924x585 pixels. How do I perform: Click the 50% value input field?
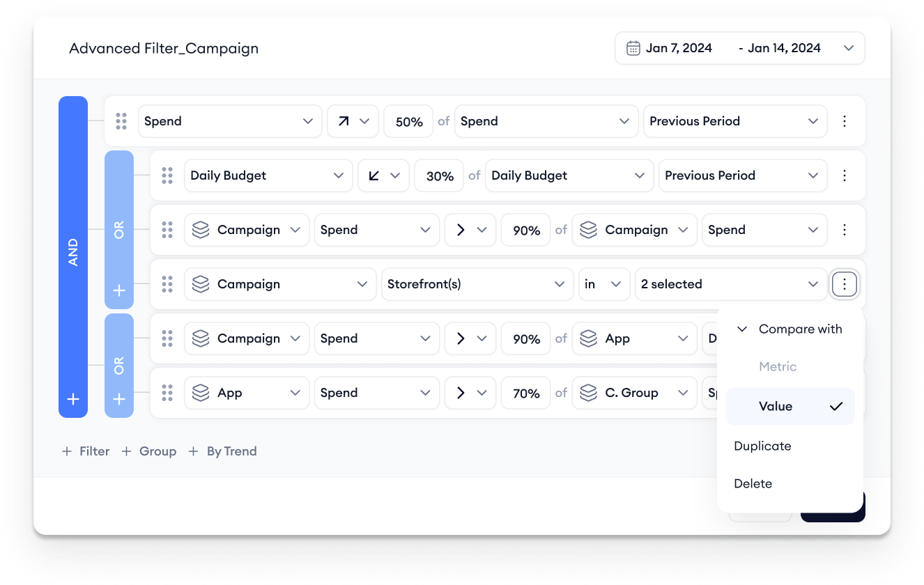(x=408, y=121)
